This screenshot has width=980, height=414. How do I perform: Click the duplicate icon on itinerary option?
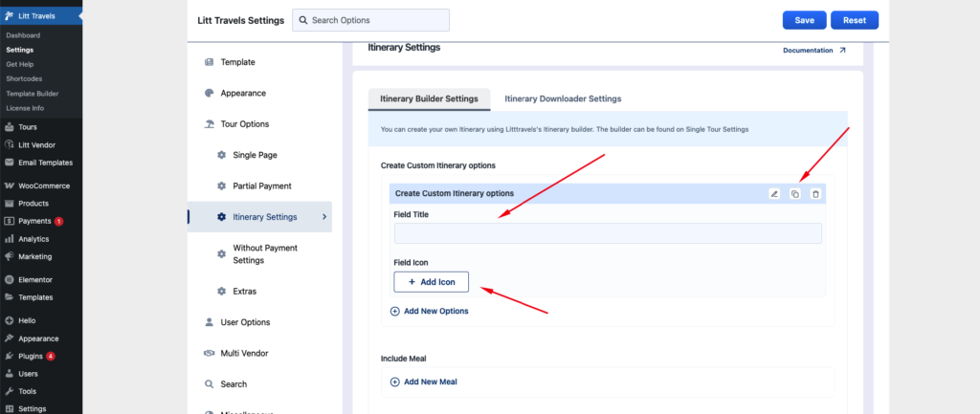[794, 194]
